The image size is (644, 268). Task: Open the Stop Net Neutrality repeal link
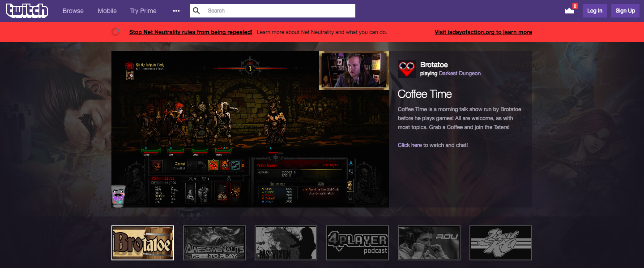point(191,32)
